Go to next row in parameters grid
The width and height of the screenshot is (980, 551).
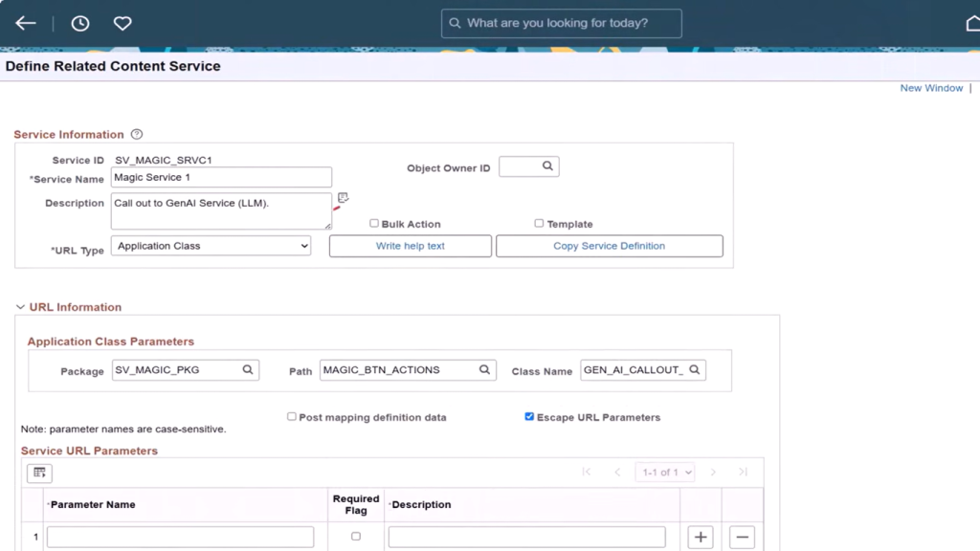(713, 473)
